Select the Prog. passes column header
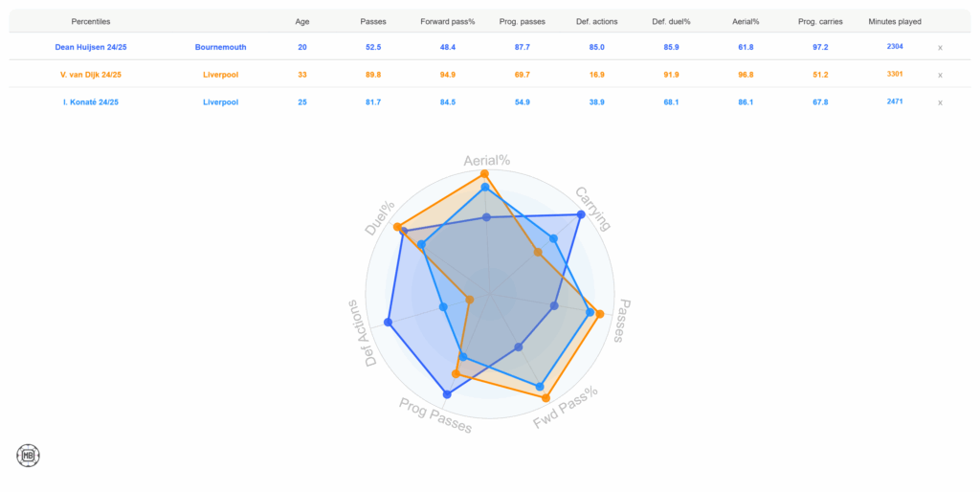This screenshot has height=492, width=980. click(523, 21)
